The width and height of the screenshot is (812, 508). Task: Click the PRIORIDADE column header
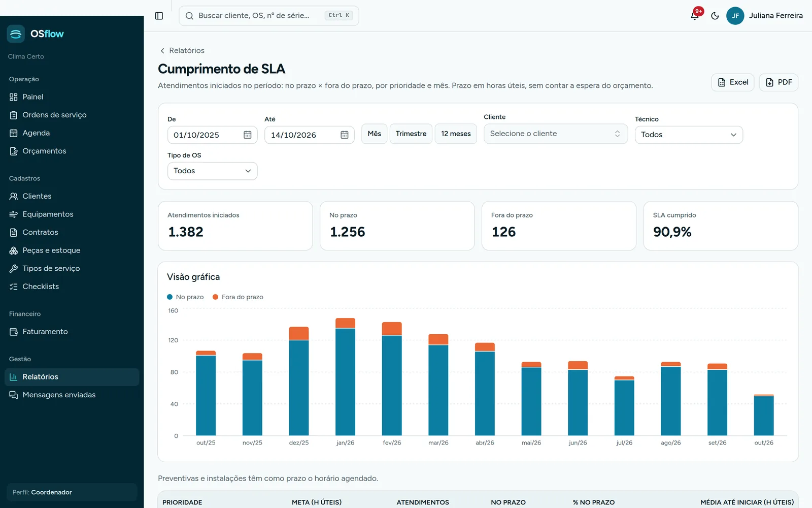tap(182, 502)
